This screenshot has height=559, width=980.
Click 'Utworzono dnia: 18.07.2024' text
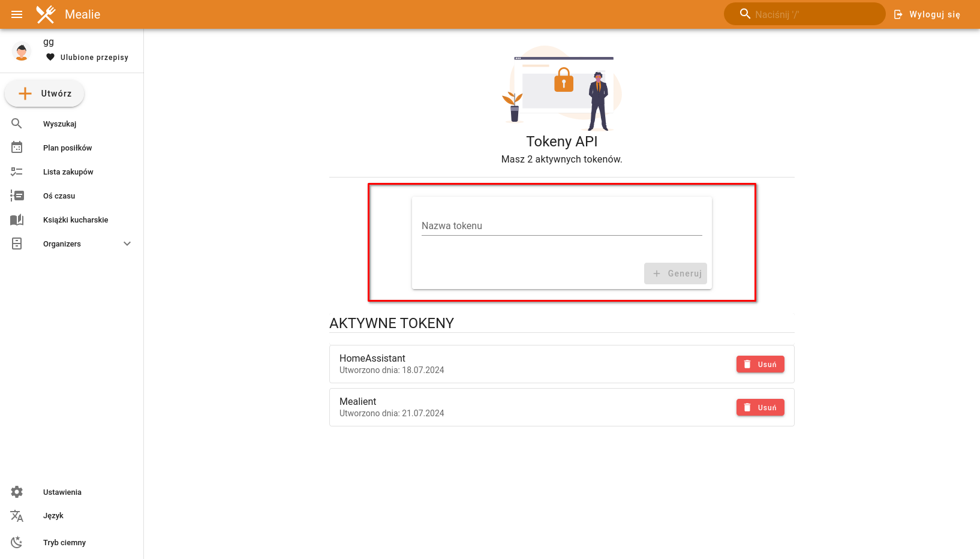392,370
